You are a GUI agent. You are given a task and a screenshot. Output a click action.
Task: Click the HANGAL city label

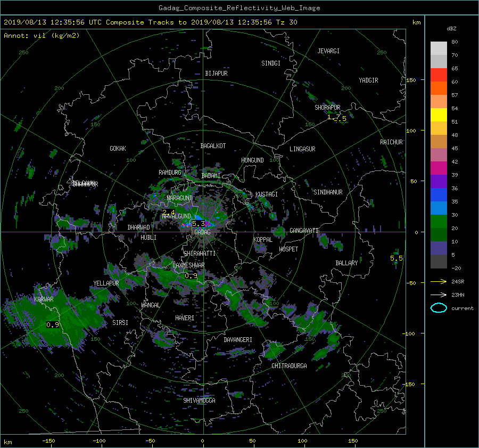coord(151,305)
